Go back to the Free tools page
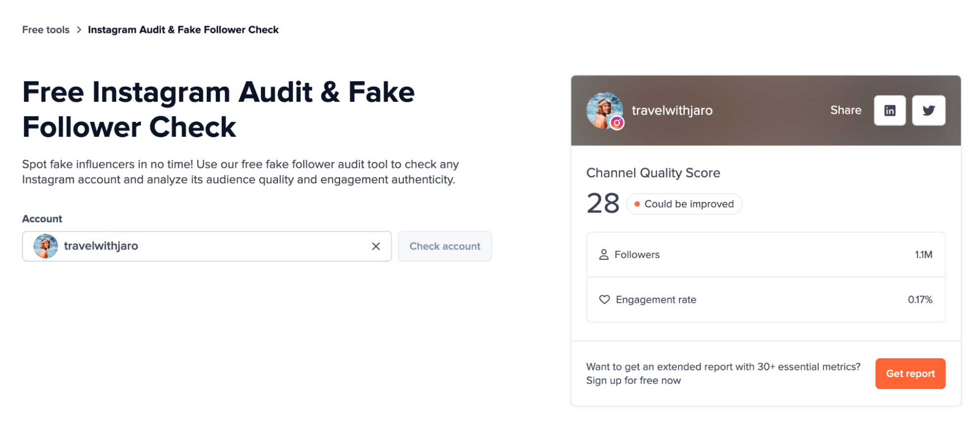The image size is (980, 444). pyautogui.click(x=46, y=30)
